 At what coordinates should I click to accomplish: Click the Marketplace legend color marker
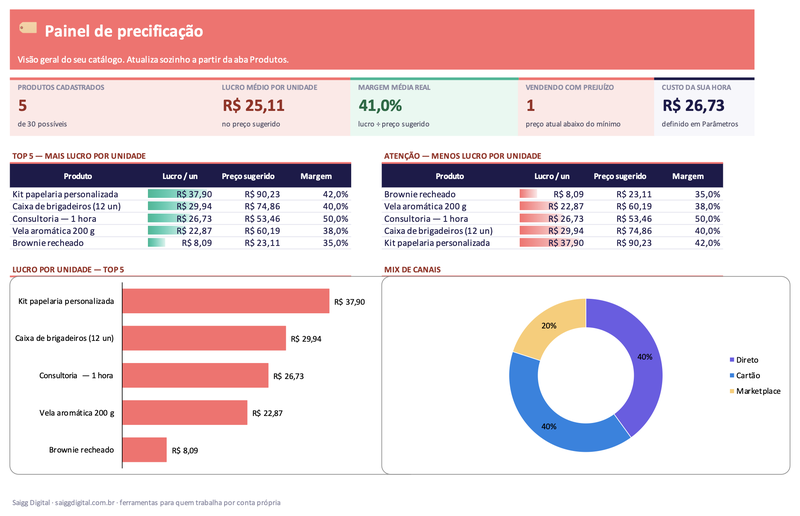[x=732, y=391]
